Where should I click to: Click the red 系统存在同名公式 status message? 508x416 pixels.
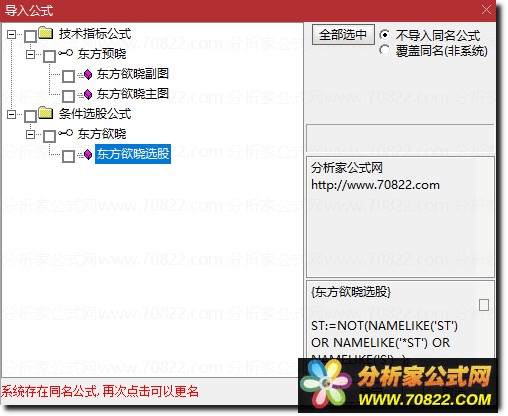[x=100, y=391]
